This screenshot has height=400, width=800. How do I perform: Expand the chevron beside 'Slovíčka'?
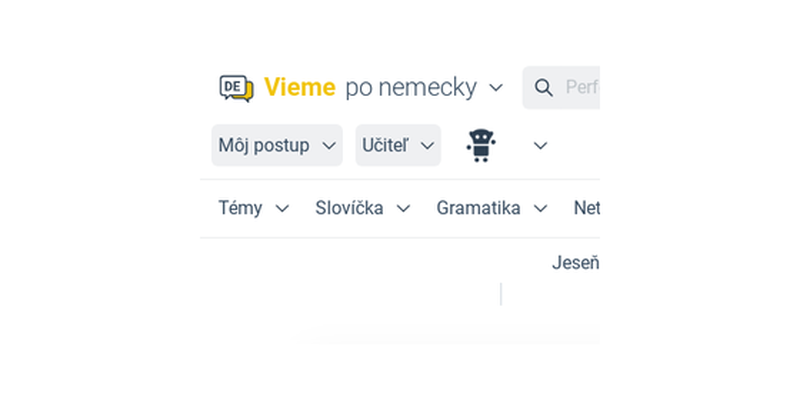(404, 209)
